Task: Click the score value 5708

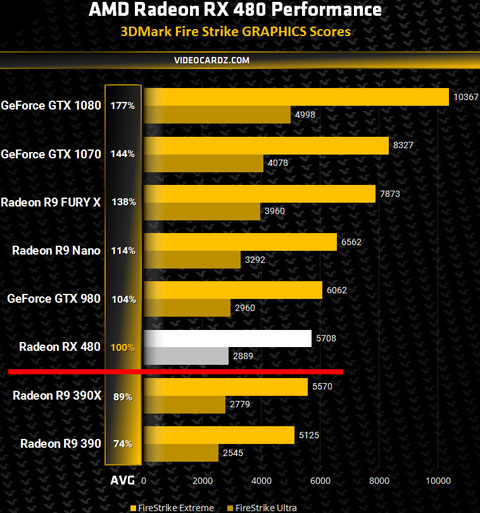Action: [x=326, y=339]
